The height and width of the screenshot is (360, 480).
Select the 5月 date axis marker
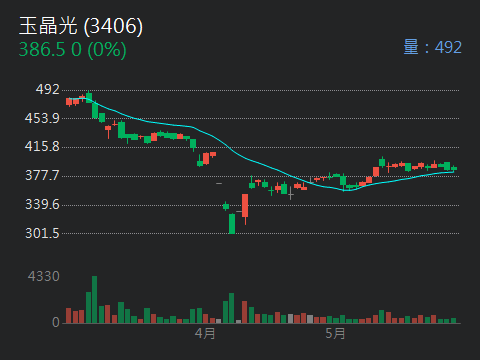click(x=335, y=333)
